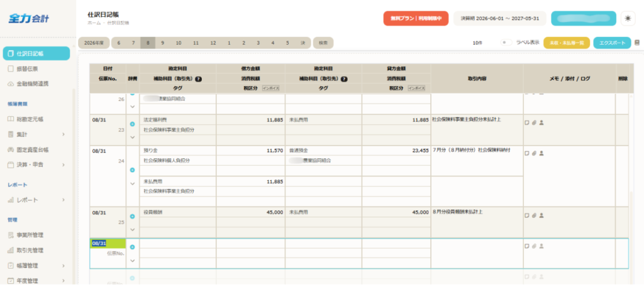The image size is (644, 287).
Task: Add a line to entry No. 23
Action: coord(132,124)
